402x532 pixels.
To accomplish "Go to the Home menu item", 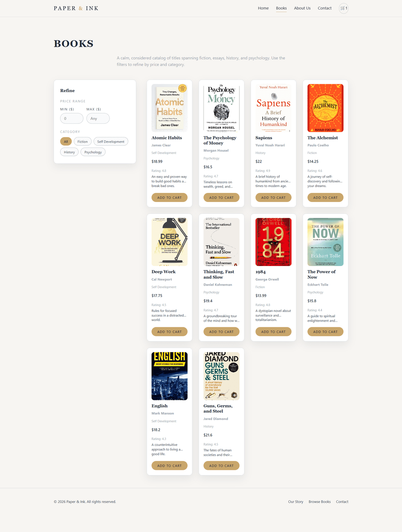I will [263, 8].
